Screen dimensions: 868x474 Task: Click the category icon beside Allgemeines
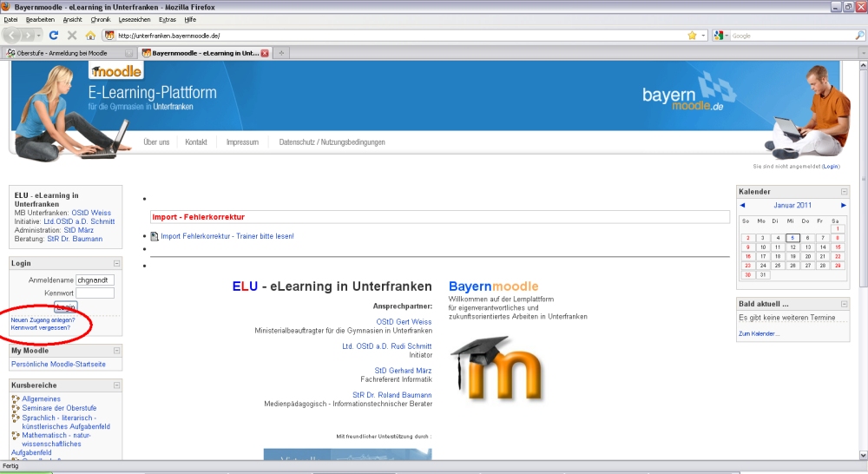coord(16,398)
